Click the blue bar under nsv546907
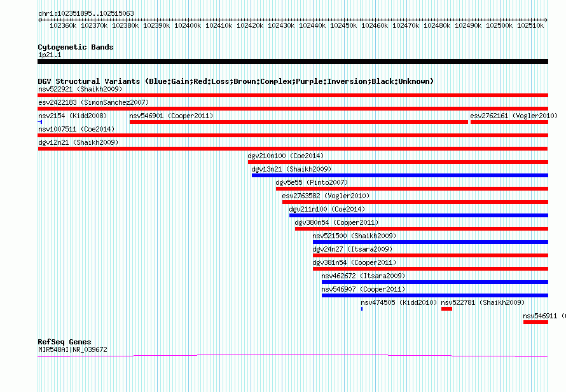This screenshot has width=566, height=392. pyautogui.click(x=435, y=295)
